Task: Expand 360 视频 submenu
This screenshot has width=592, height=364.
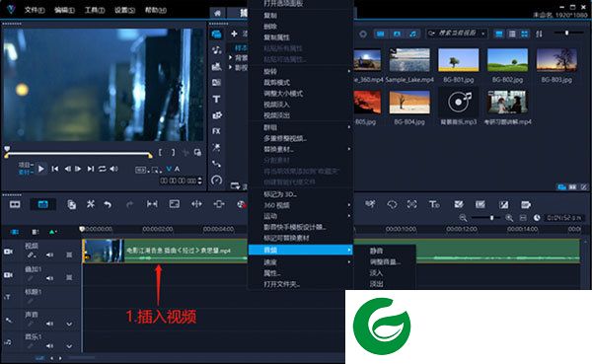Action: [300, 205]
